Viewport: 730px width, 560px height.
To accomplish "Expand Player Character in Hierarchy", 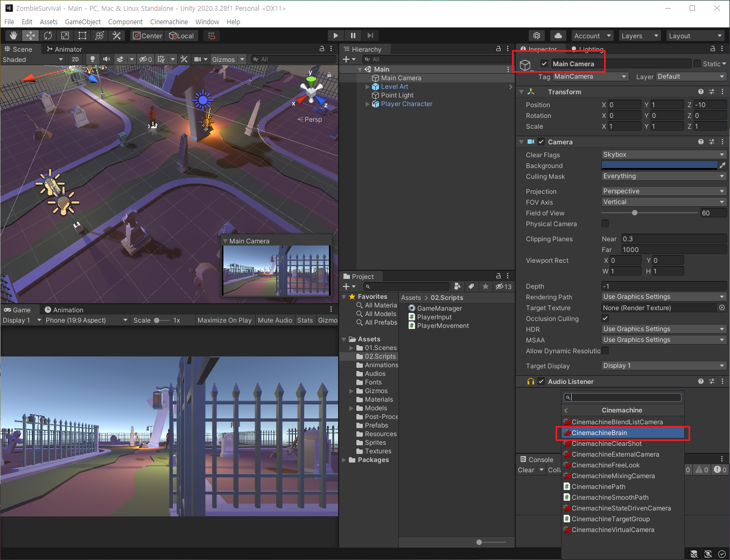I will [368, 104].
